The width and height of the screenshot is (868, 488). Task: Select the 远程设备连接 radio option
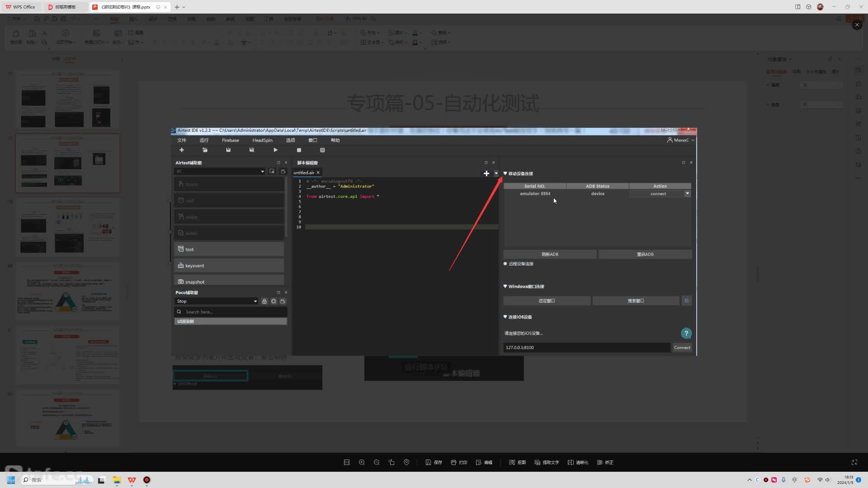pos(505,263)
